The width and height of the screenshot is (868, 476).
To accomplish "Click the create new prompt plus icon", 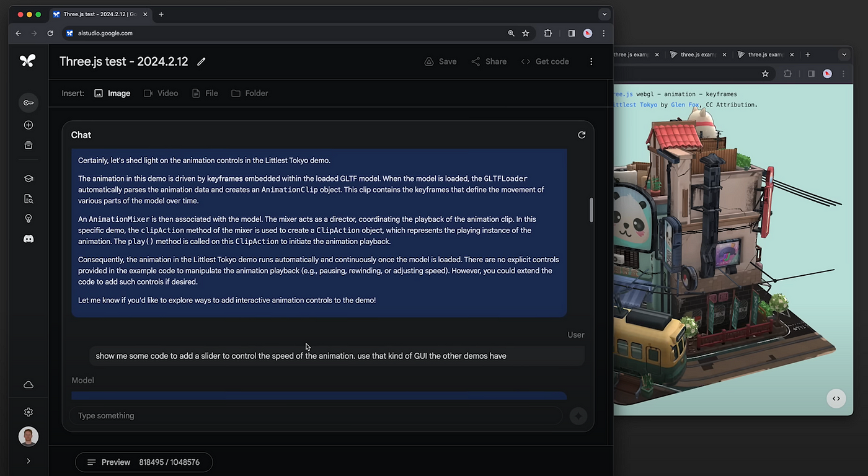I will 29,125.
